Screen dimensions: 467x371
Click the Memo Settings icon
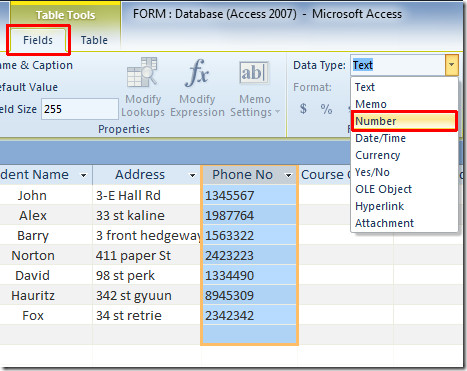(254, 73)
